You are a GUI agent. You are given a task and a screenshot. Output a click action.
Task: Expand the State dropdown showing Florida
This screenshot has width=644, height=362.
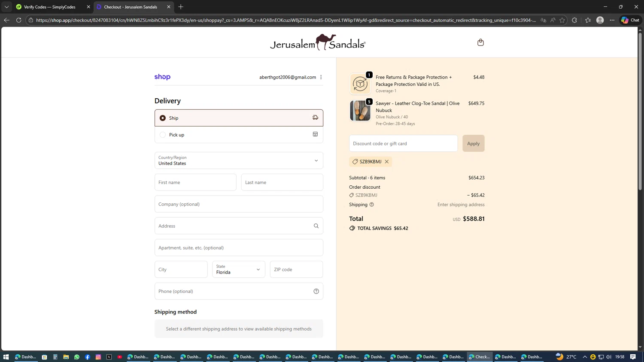coord(239,269)
